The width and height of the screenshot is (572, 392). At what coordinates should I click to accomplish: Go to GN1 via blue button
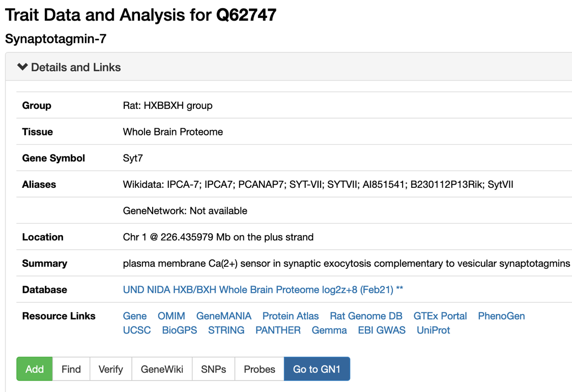point(317,369)
